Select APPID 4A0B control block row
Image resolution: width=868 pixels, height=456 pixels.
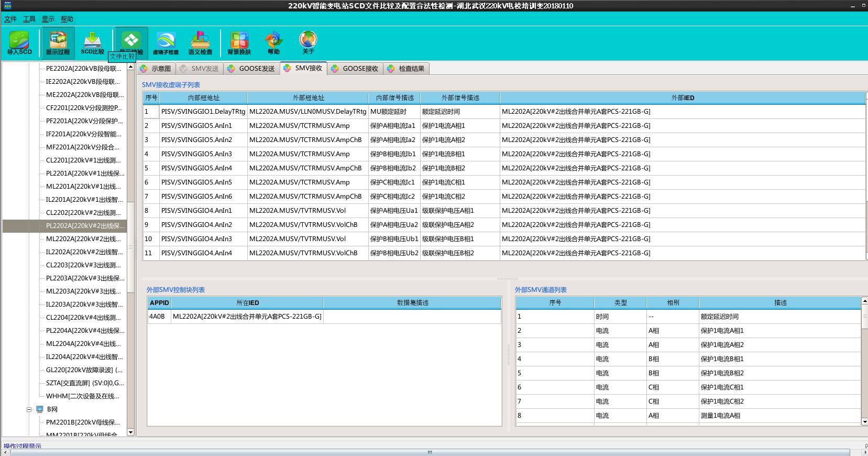pyautogui.click(x=236, y=317)
